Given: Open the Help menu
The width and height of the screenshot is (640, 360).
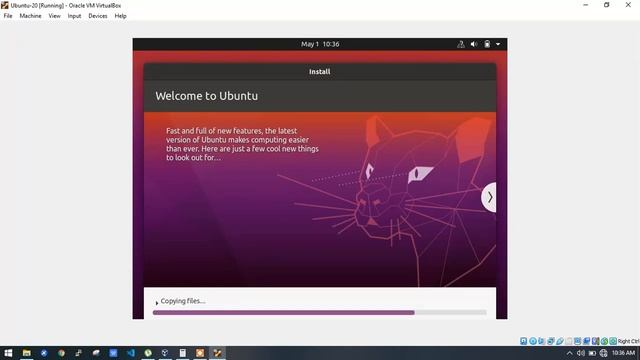Looking at the screenshot, I should coord(120,16).
